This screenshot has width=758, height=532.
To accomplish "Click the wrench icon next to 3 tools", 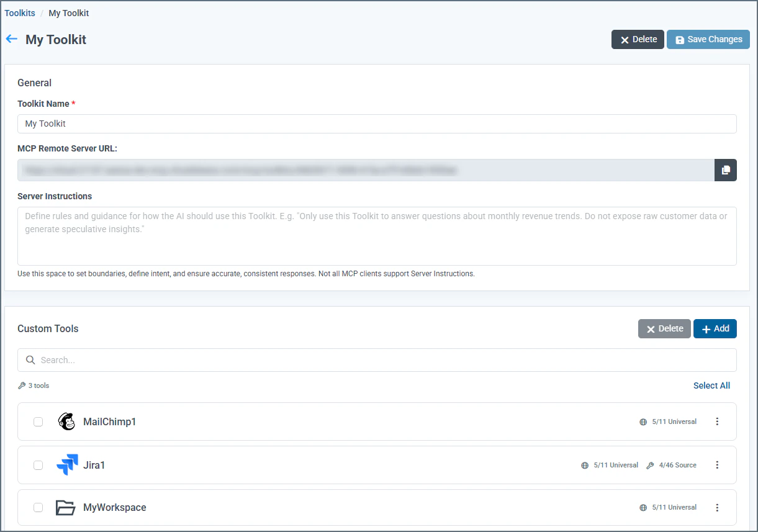I will (x=21, y=385).
